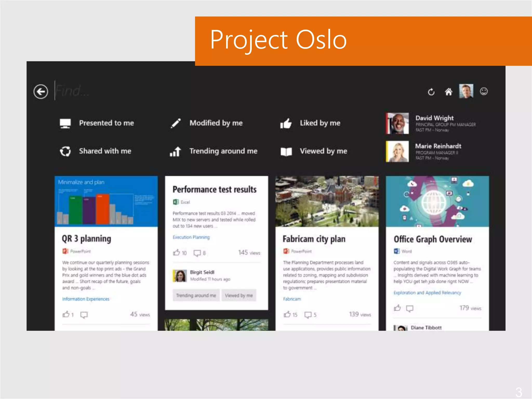Screen dimensions: 532x399
Task: Click 145 views on Performance test results
Action: pyautogui.click(x=249, y=252)
